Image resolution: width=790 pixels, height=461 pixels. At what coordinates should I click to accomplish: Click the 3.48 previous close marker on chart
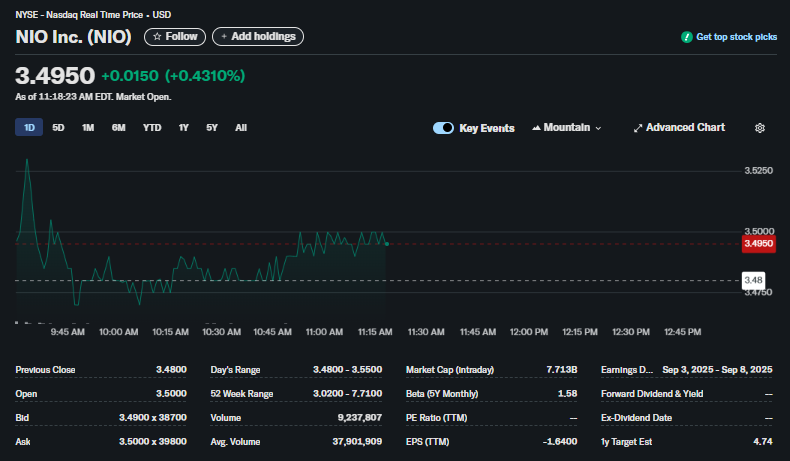753,280
